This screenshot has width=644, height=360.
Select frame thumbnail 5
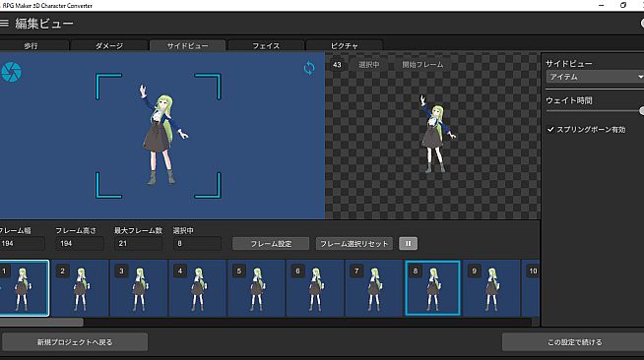point(257,288)
